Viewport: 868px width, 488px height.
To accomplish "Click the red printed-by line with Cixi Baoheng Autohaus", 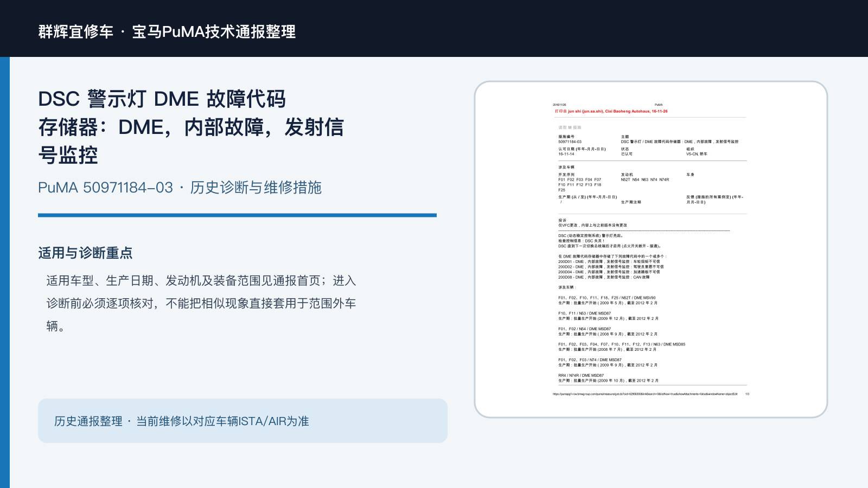I will pyautogui.click(x=611, y=111).
